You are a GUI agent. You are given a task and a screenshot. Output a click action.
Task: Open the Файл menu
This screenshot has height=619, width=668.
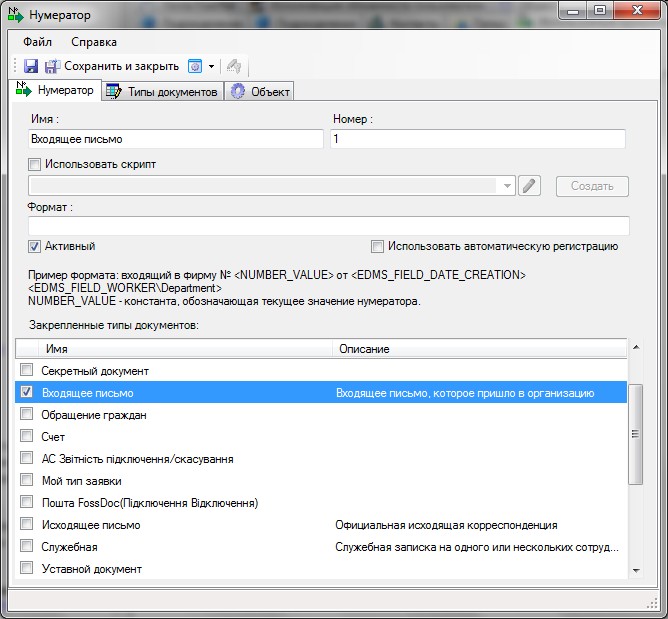37,42
